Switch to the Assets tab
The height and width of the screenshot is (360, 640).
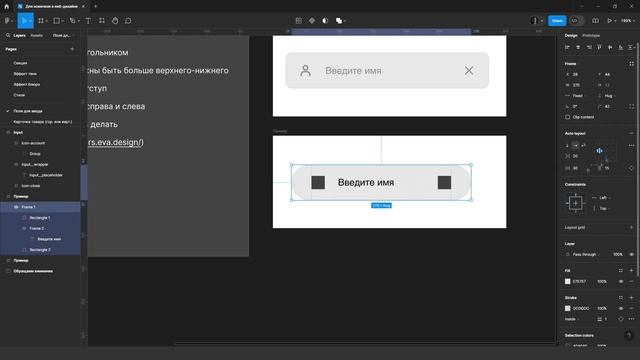(x=36, y=36)
